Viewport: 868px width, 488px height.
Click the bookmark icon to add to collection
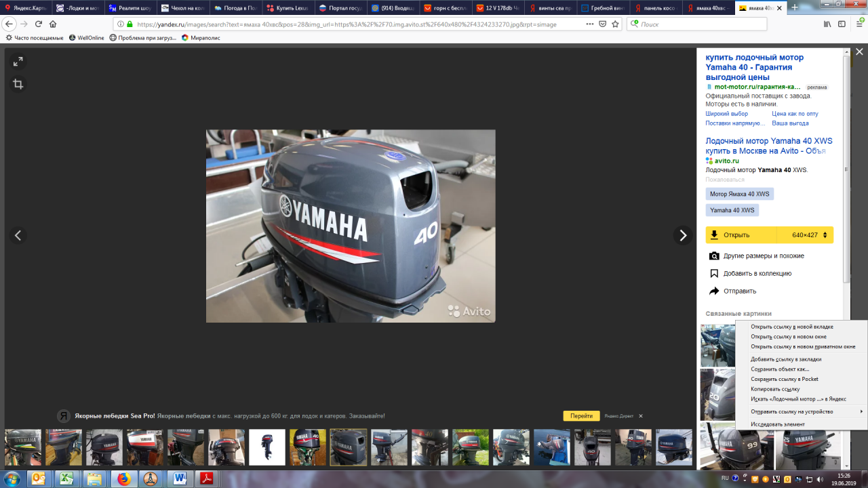(713, 274)
